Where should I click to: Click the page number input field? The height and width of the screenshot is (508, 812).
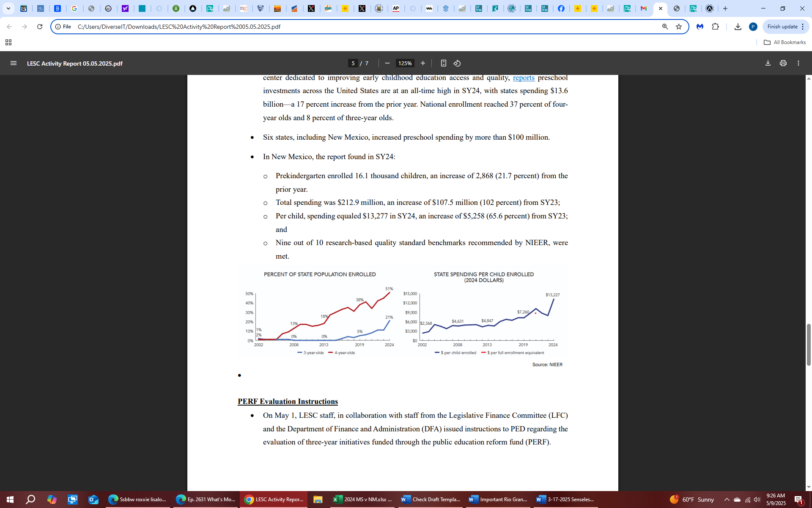click(353, 63)
